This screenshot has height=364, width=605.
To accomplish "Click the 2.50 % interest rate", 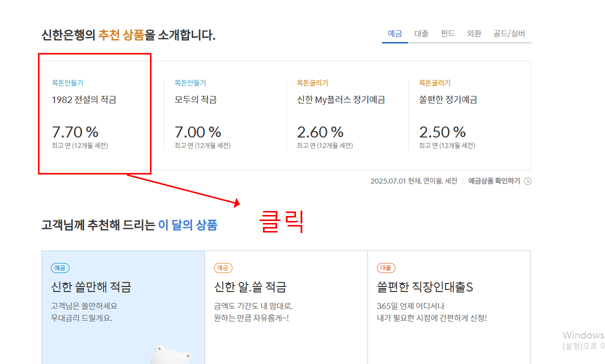I will 442,132.
